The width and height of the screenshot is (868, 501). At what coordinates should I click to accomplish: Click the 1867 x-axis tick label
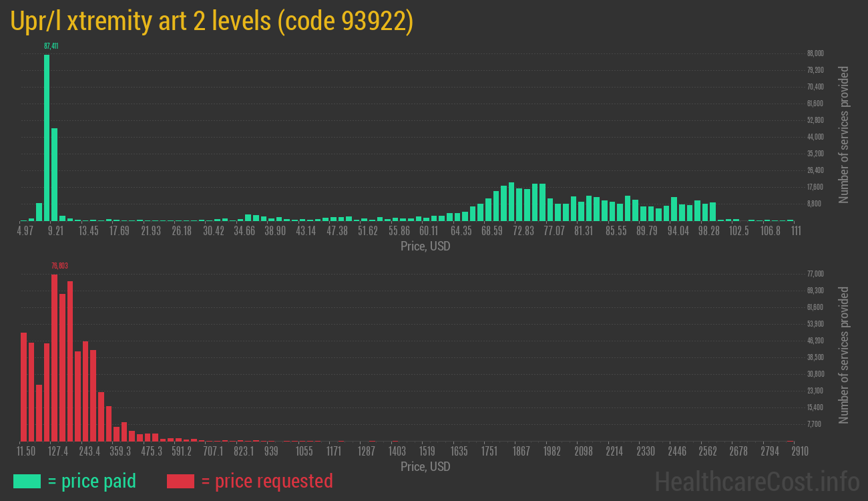tap(522, 452)
